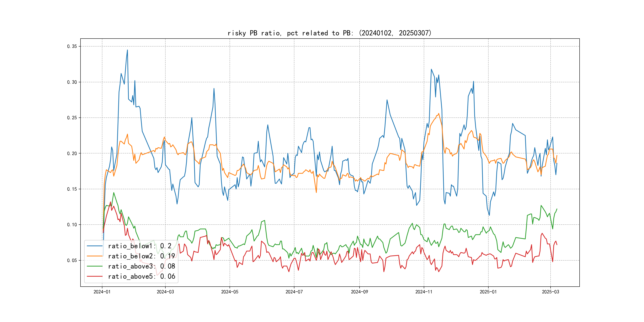Click the green ratio_above3 legend line sample

(x=94, y=266)
